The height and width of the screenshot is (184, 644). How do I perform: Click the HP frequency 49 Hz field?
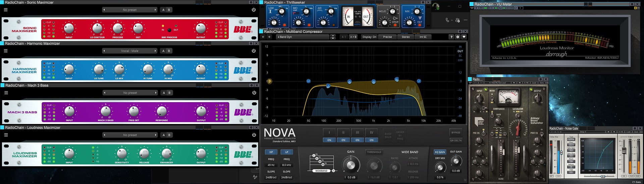pyautogui.click(x=271, y=165)
